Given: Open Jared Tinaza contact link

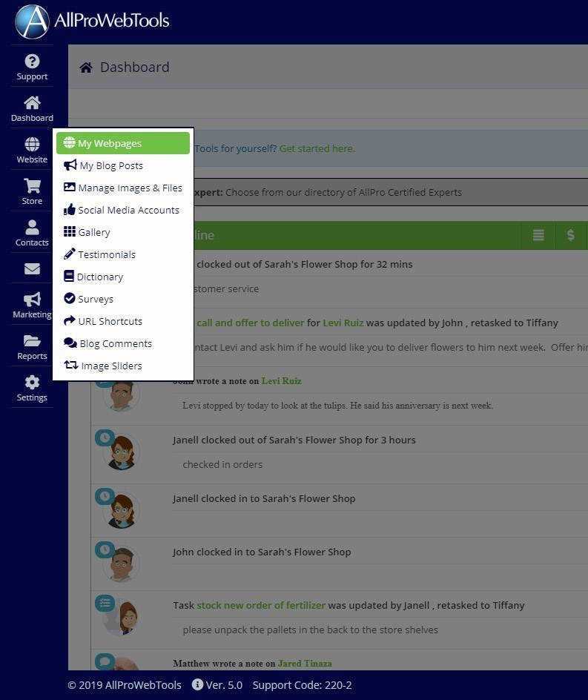Looking at the screenshot, I should 305,664.
